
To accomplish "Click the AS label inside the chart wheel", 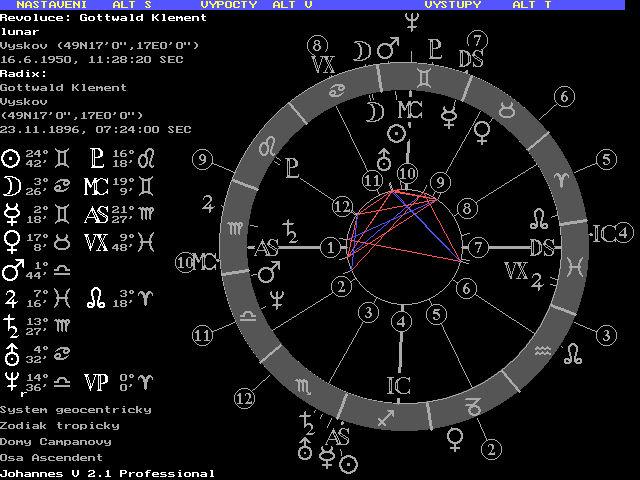I will click(x=267, y=247).
